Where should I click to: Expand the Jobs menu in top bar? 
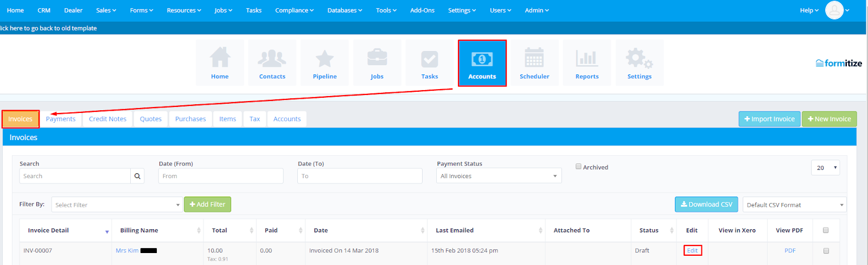[x=224, y=10]
